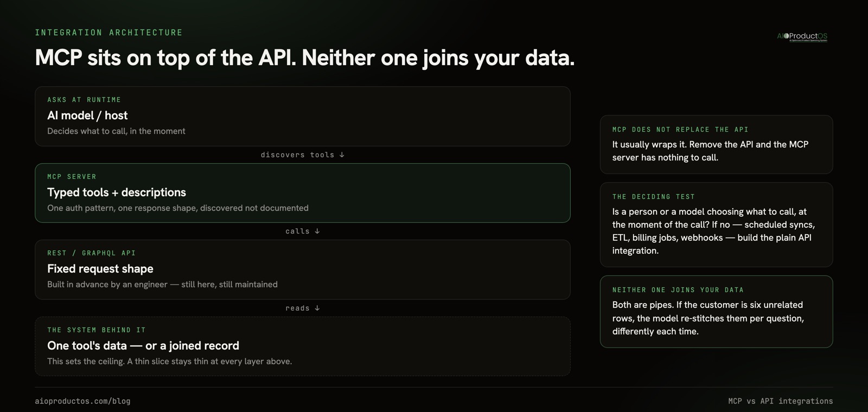Click 'Decides what to call, in the moment'
This screenshot has height=412, width=868.
click(x=116, y=131)
